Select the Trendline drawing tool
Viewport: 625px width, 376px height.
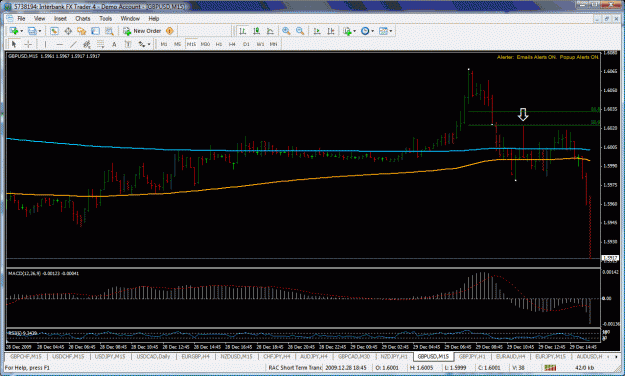[73, 44]
